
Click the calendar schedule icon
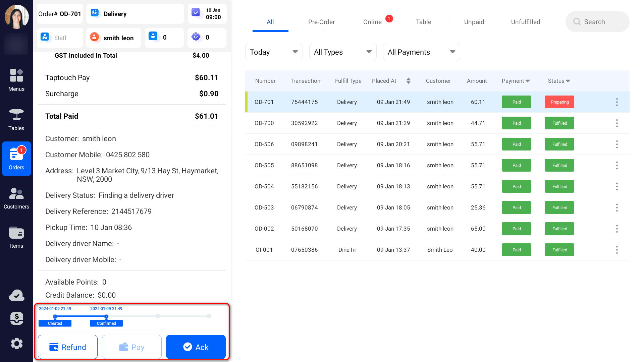click(x=196, y=13)
